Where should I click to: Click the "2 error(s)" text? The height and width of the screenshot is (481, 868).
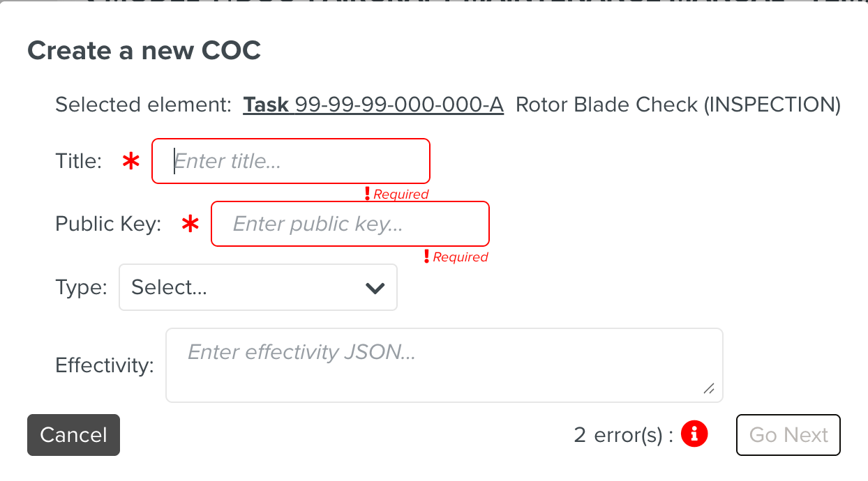623,435
